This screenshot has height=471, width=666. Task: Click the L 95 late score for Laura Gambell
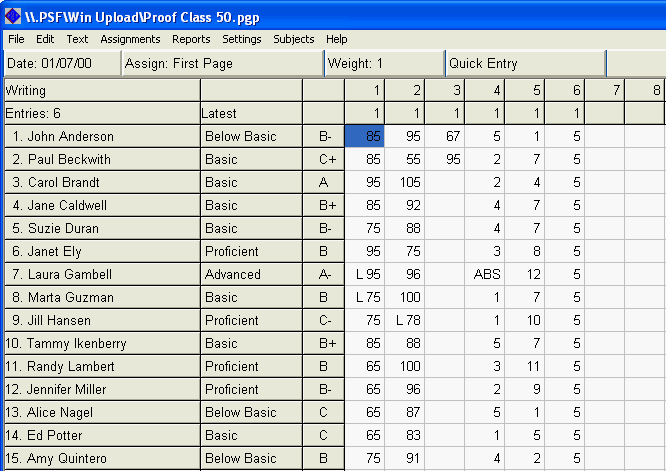[x=365, y=274]
